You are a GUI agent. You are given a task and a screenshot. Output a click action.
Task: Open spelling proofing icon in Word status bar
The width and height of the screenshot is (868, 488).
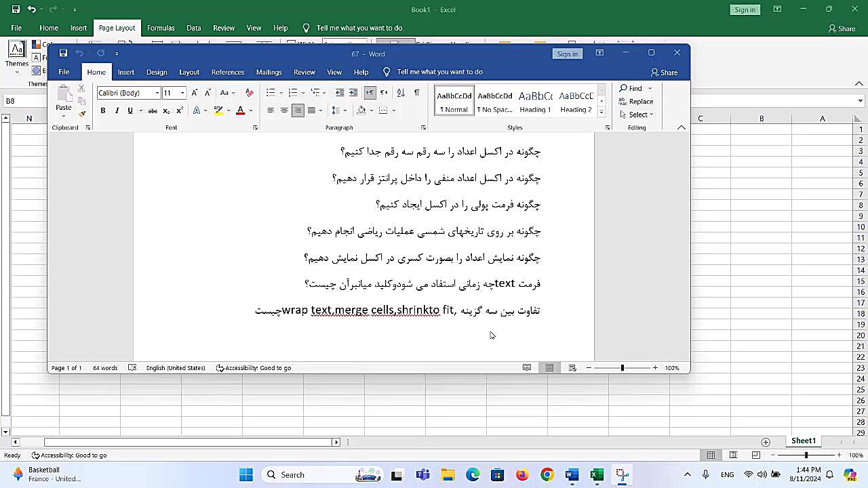click(132, 367)
